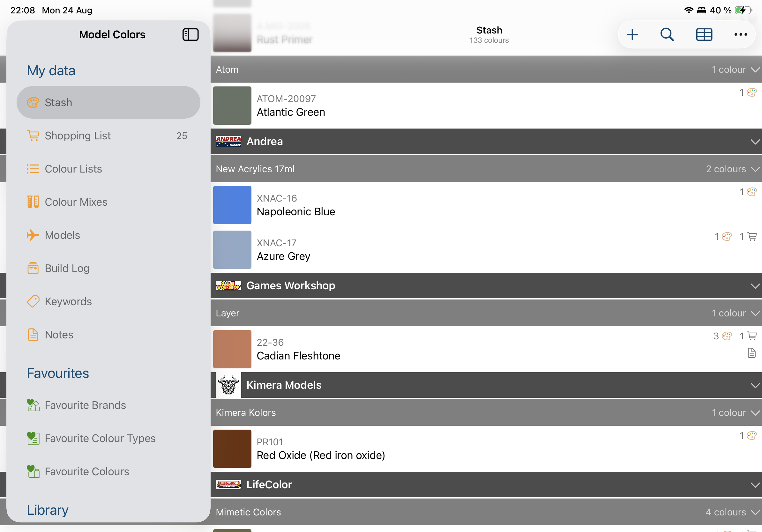The image size is (762, 532).
Task: Click the Kimera Models bull logo
Action: [x=228, y=385]
